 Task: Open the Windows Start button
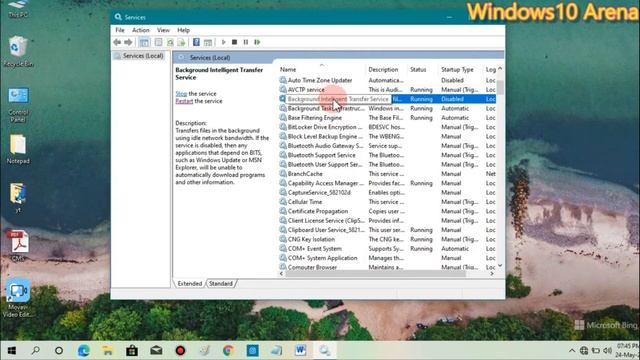point(12,350)
